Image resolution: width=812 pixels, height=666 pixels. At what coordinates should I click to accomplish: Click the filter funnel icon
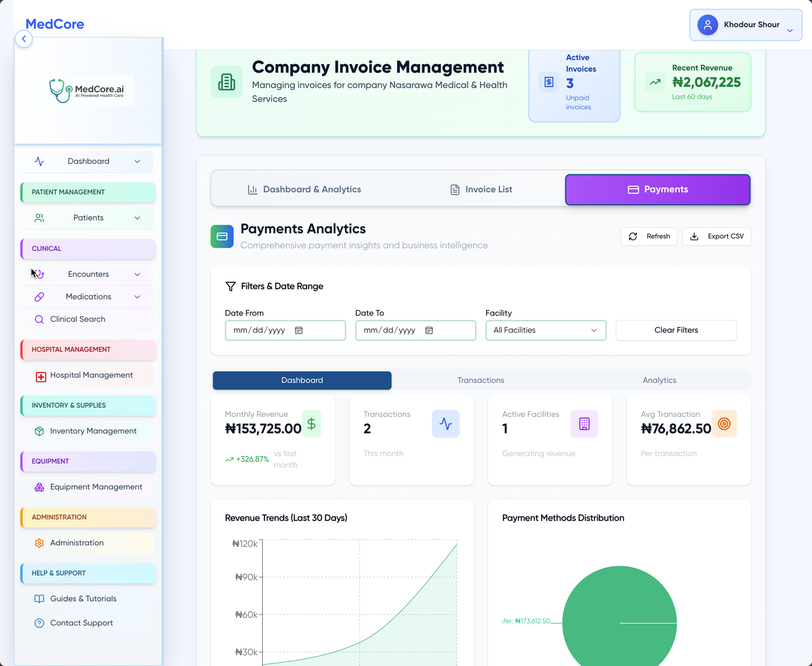(x=231, y=286)
